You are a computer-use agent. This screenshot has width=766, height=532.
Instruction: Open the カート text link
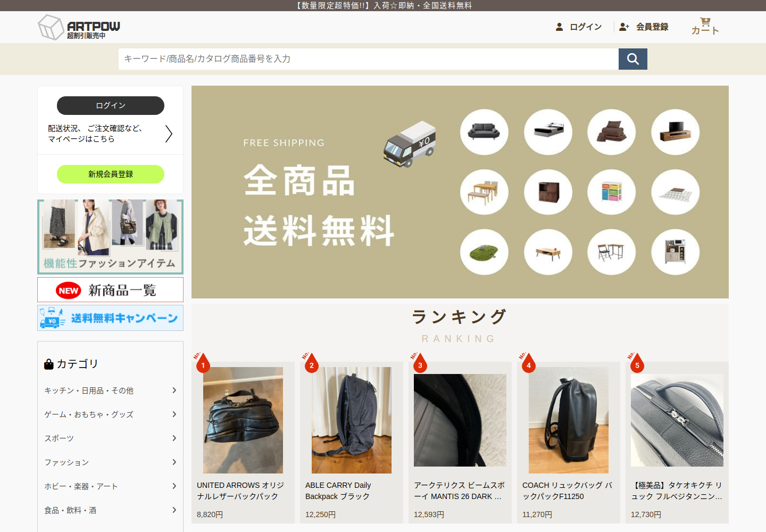coord(705,31)
